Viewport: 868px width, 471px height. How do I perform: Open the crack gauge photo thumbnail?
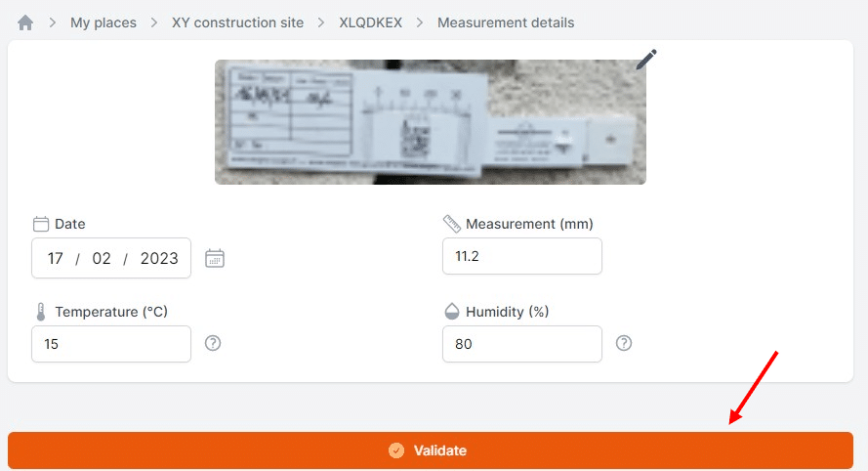tap(431, 122)
